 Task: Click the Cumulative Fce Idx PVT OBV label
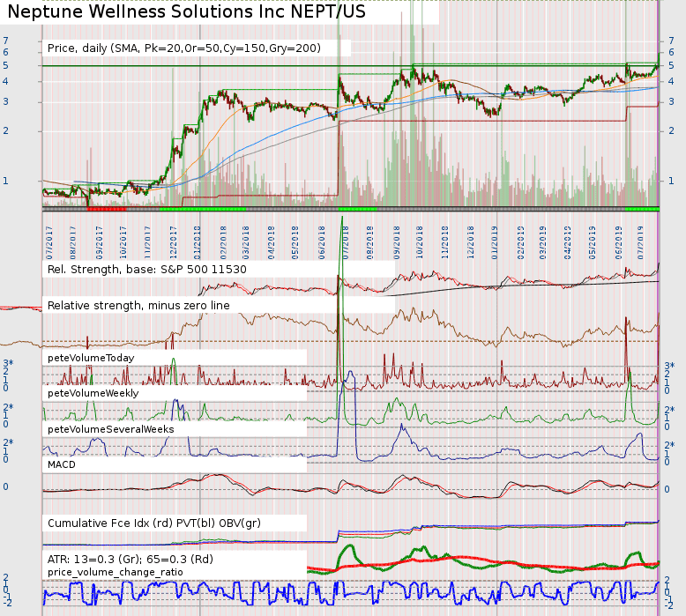154,523
